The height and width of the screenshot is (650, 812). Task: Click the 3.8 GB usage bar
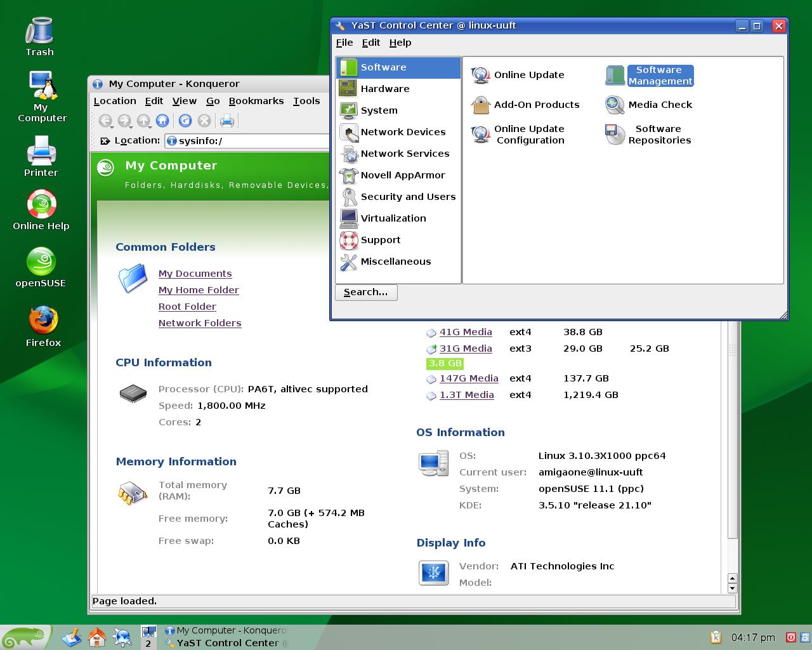pos(445,364)
